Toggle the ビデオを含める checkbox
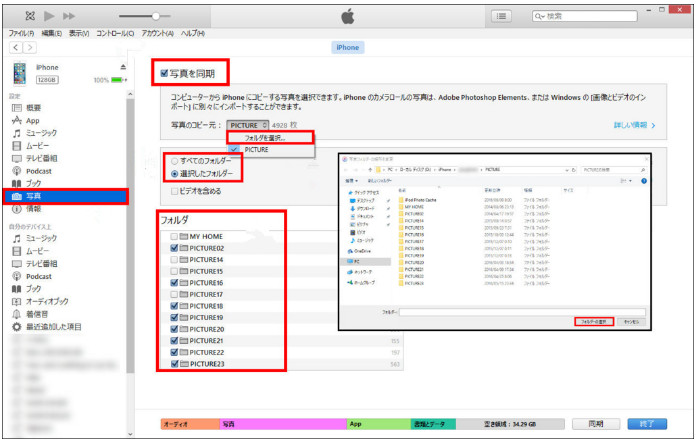This screenshot has width=697, height=442. 175,191
